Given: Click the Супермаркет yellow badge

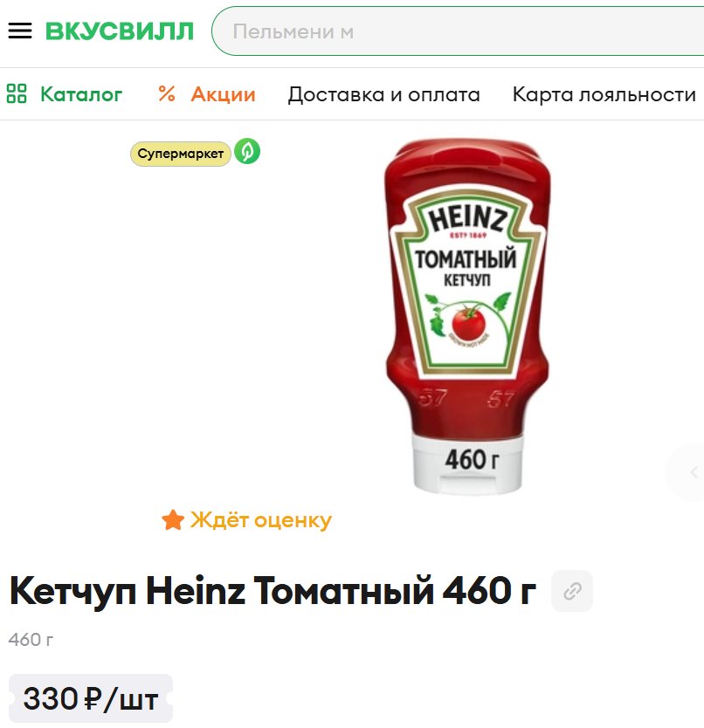Looking at the screenshot, I should [x=180, y=154].
